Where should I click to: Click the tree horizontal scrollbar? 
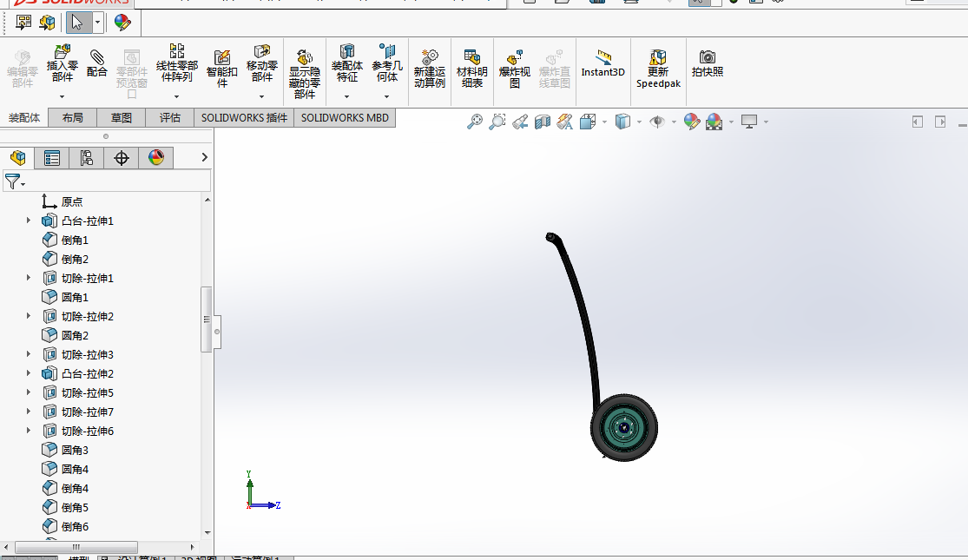(x=76, y=547)
